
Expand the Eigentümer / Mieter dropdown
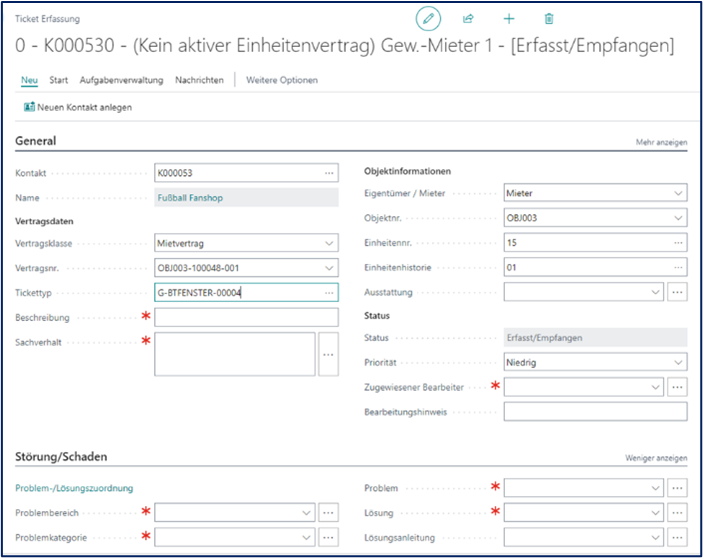678,193
